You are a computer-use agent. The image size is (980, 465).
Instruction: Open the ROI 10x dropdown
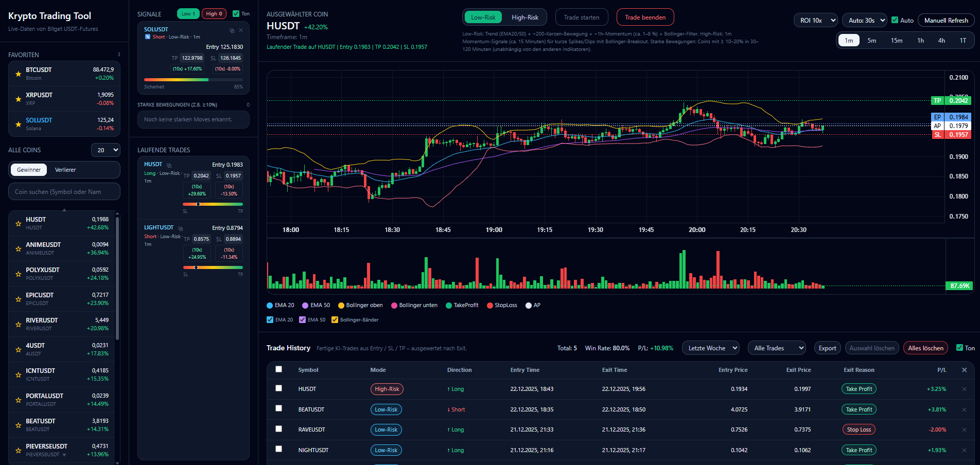pyautogui.click(x=815, y=21)
